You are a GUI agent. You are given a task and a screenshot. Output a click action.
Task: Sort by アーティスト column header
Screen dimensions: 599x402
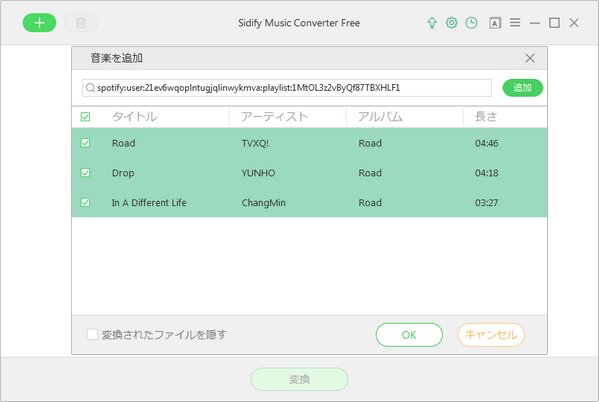point(274,117)
